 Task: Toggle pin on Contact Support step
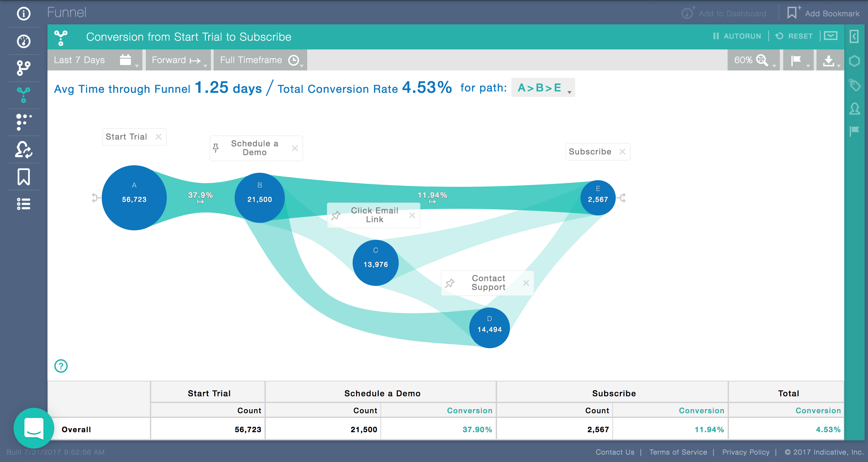point(450,283)
